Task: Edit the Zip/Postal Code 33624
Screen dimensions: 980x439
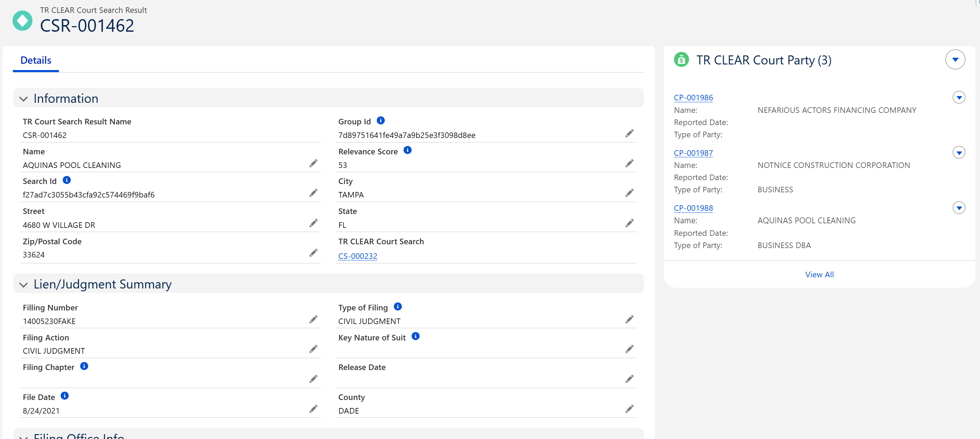Action: [313, 253]
